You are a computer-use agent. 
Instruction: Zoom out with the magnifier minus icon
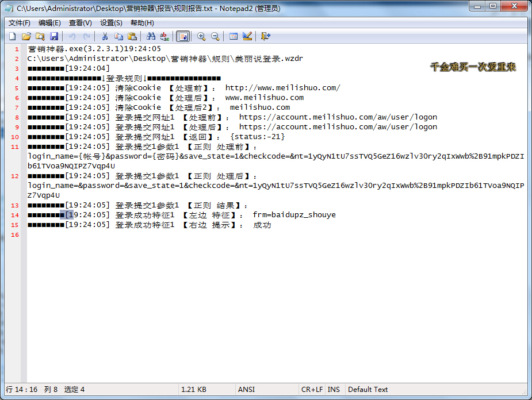click(x=215, y=36)
